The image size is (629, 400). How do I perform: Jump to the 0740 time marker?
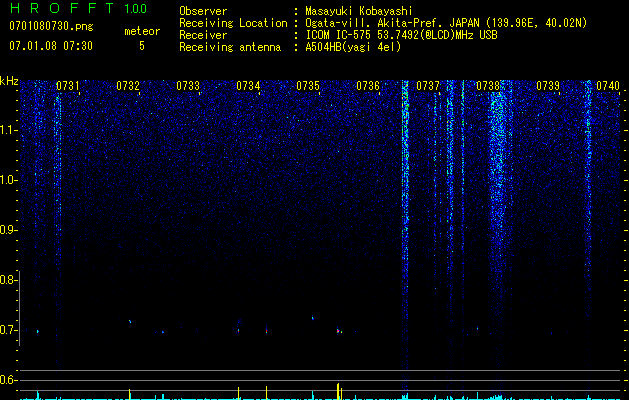[608, 86]
